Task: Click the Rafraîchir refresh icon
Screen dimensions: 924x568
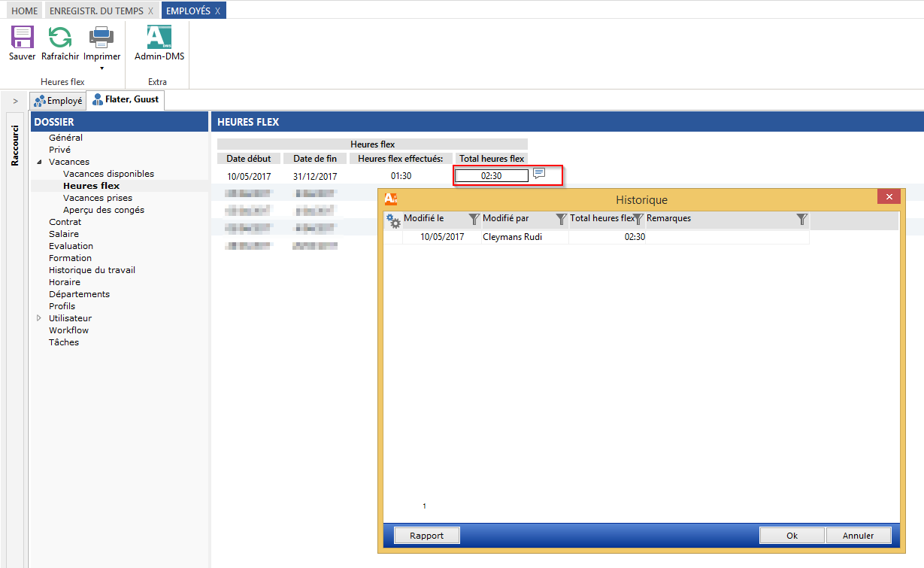Action: [x=60, y=37]
